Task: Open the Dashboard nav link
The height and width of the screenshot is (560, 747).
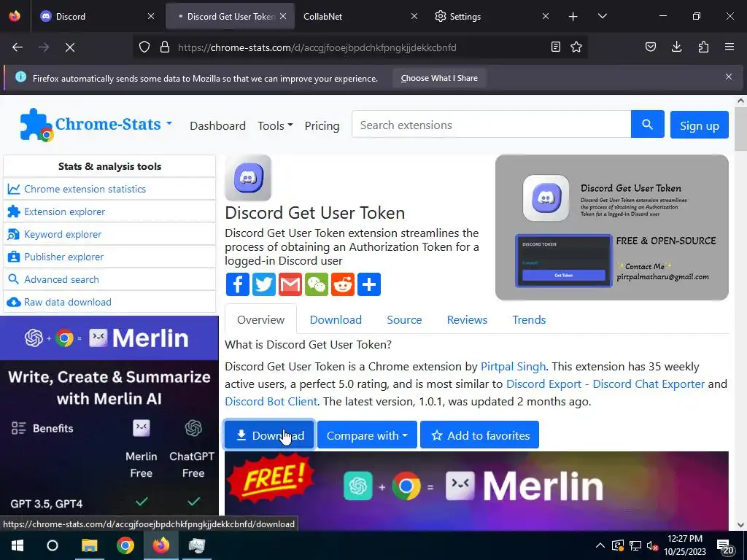Action: pos(217,125)
